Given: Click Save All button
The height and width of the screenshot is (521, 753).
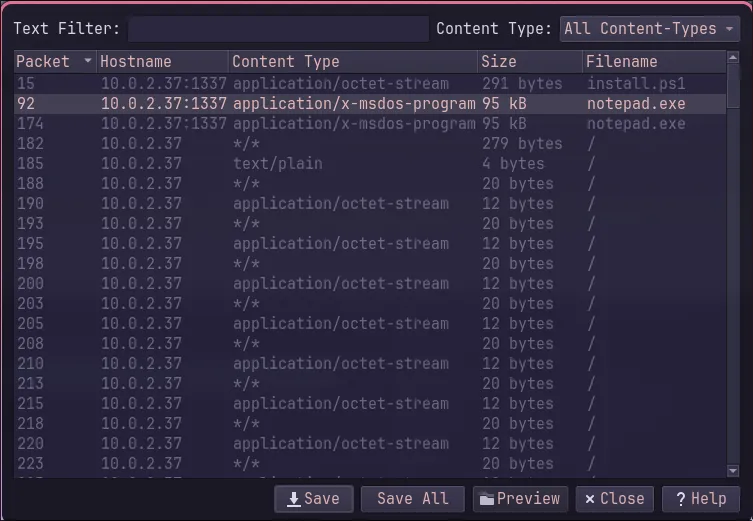Looking at the screenshot, I should pyautogui.click(x=413, y=499).
